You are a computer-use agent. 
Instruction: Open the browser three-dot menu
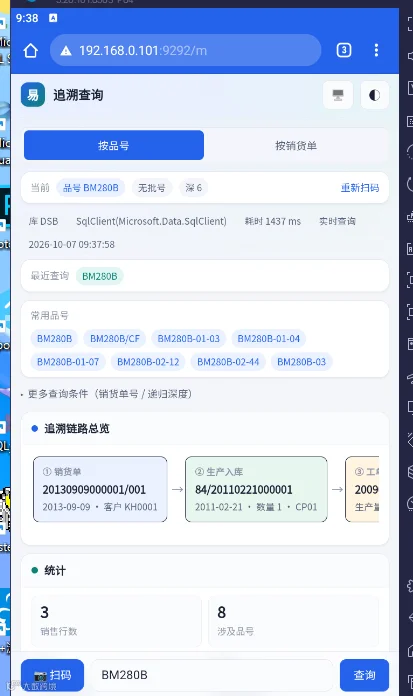(x=376, y=50)
